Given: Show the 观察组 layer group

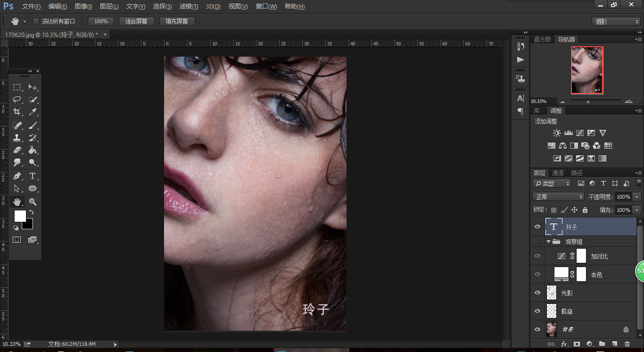Looking at the screenshot, I should 537,242.
